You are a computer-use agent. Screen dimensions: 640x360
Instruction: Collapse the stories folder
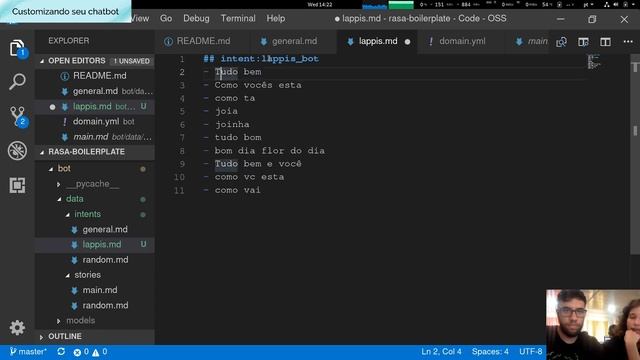pos(67,276)
